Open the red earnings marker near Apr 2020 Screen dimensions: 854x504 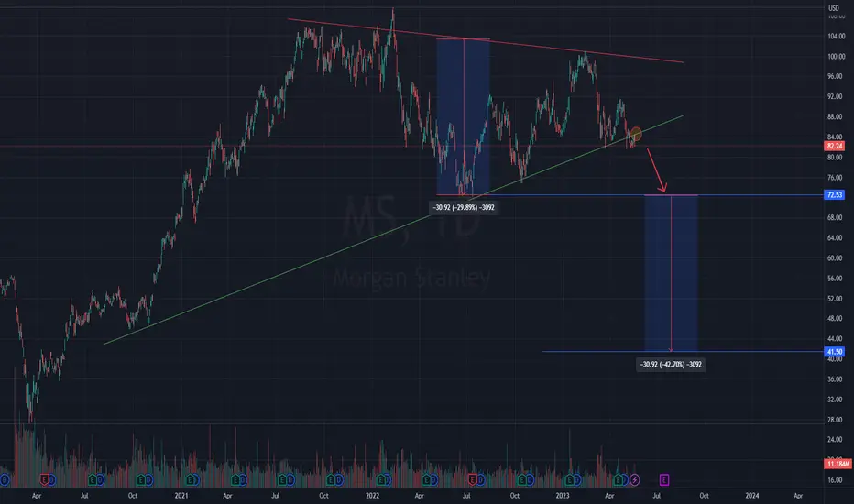click(44, 479)
